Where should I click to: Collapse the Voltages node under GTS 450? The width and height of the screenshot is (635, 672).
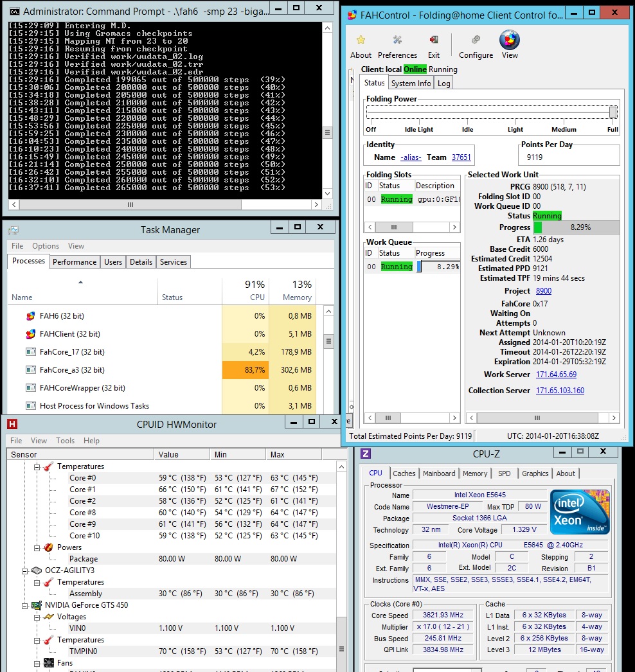[37, 617]
